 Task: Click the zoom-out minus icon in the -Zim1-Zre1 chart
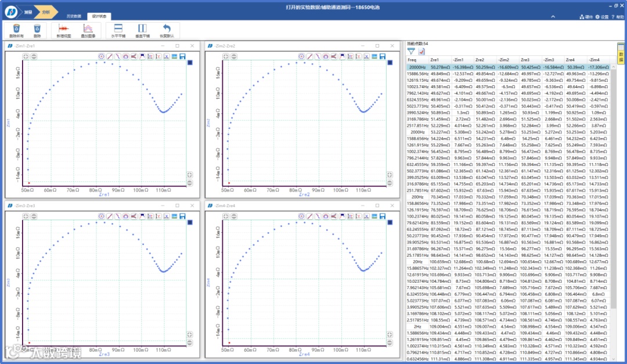pyautogui.click(x=34, y=56)
